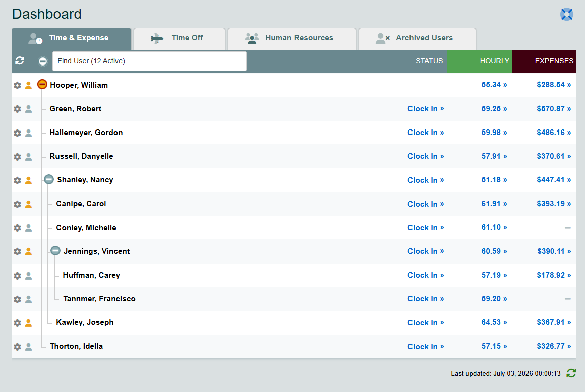
Task: Open expenses $370.61 for Russell, Danyelle
Action: pos(554,156)
